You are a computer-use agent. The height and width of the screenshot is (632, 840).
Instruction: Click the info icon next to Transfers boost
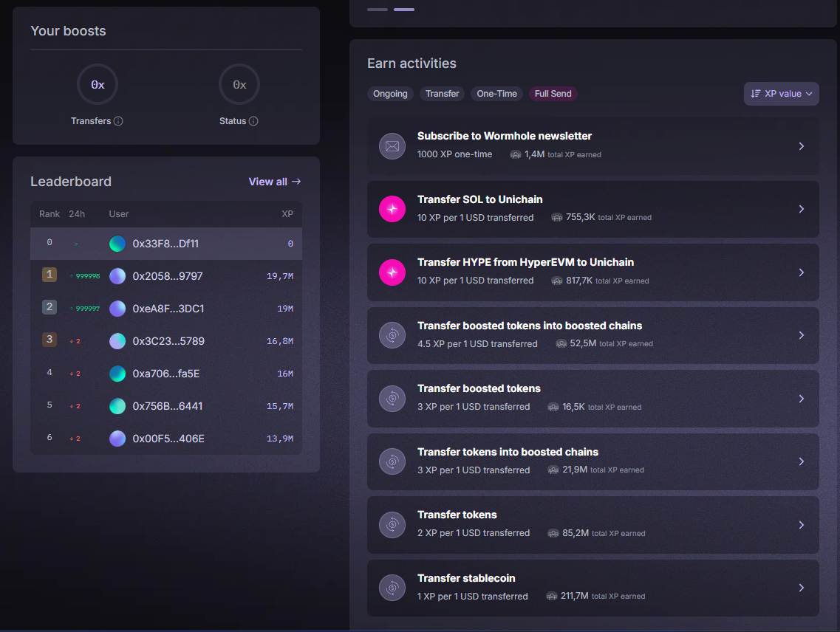click(118, 121)
